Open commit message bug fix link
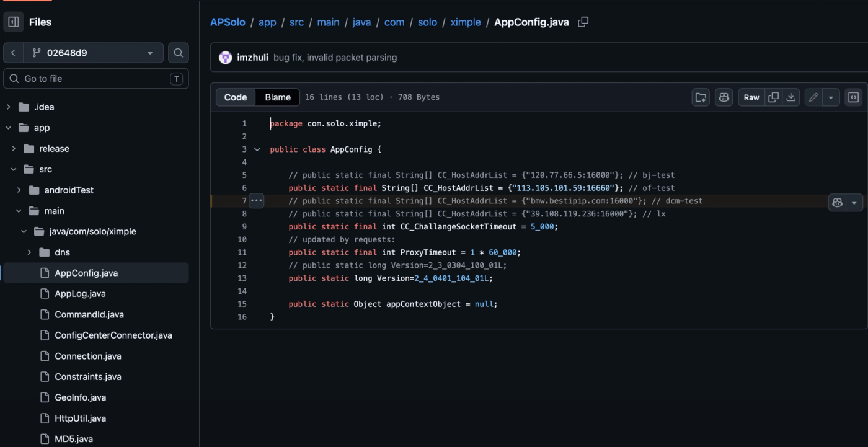The height and width of the screenshot is (447, 868). pos(335,58)
